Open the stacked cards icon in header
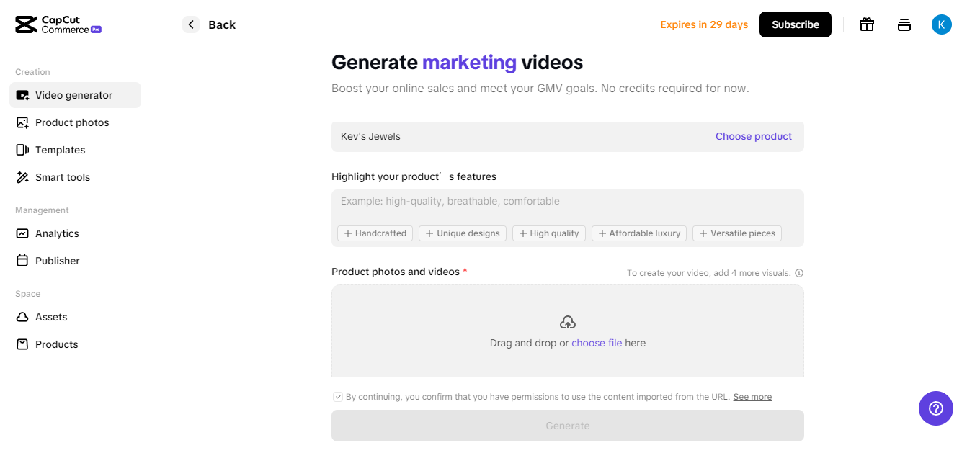Screen dimensions: 980x453 pos(904,24)
